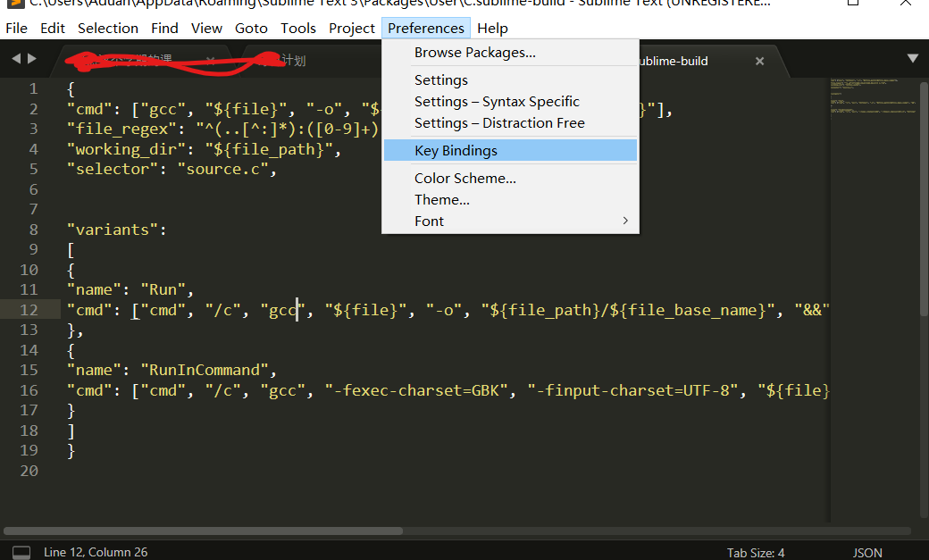Open the Find menu
Screen dimensions: 929x560
pos(164,28)
